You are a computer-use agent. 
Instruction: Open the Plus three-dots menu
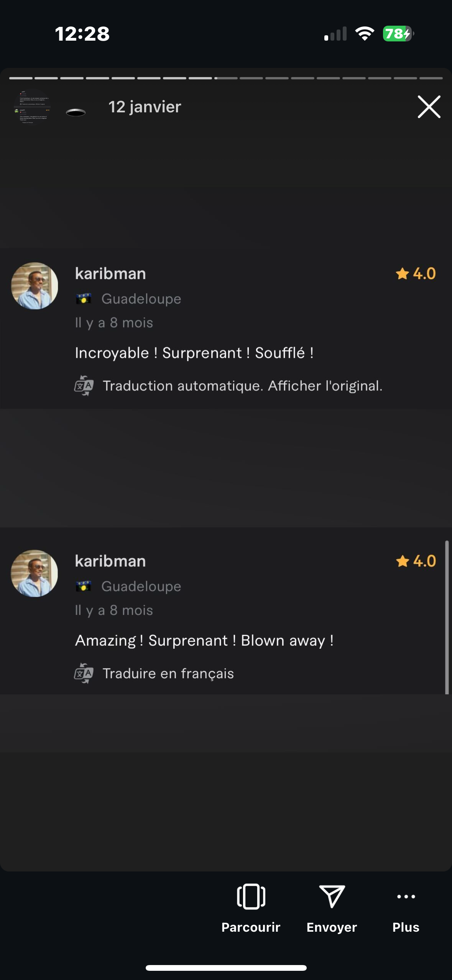click(x=406, y=896)
